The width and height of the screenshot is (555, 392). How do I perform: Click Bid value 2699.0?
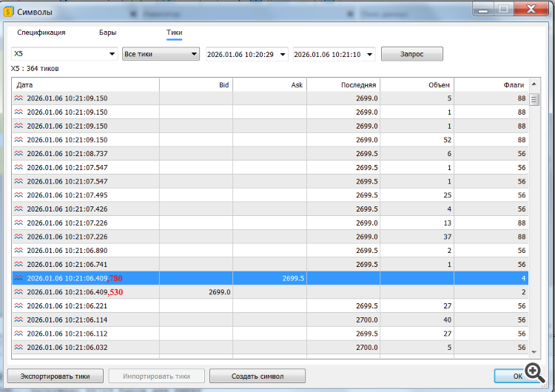[220, 292]
